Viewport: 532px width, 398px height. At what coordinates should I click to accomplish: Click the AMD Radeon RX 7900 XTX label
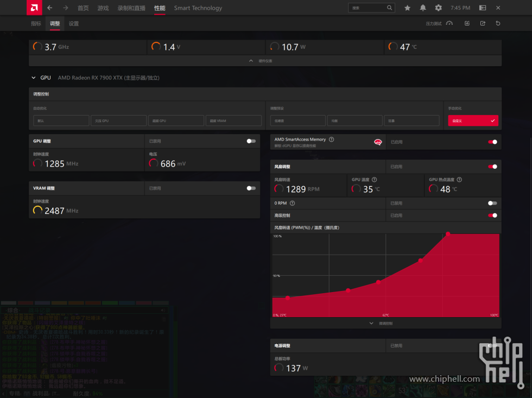point(109,78)
